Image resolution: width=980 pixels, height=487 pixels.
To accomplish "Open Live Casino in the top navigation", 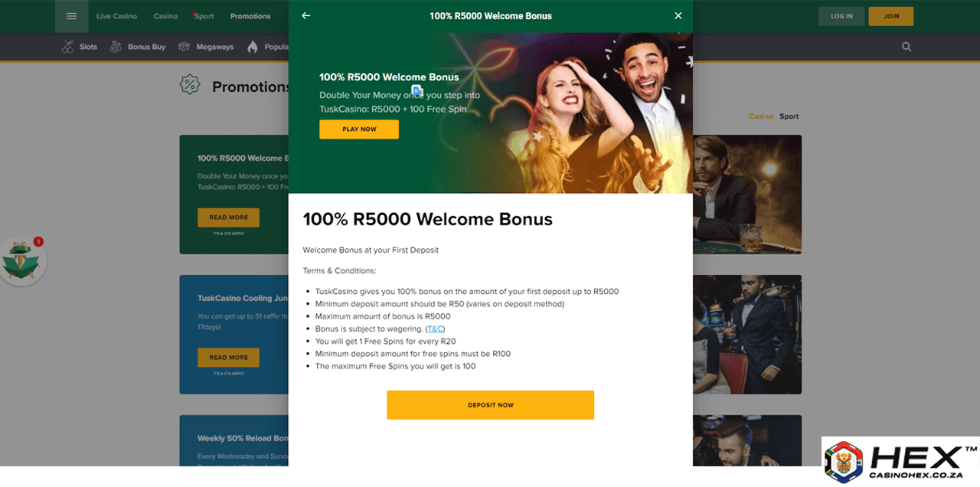I will (x=116, y=16).
